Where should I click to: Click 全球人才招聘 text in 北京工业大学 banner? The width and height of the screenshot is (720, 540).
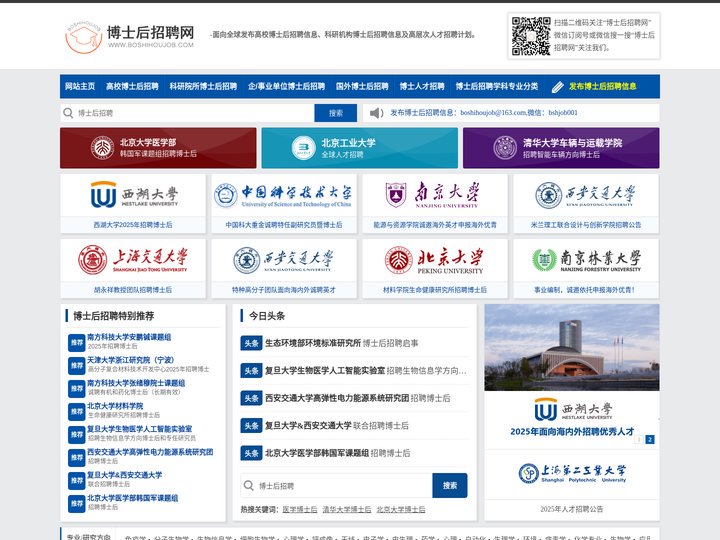(343, 155)
